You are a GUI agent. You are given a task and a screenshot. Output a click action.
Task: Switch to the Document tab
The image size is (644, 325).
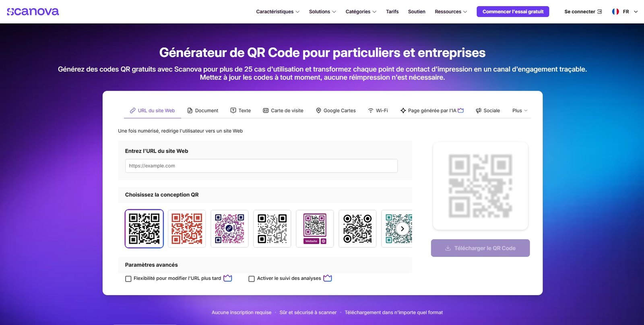pos(203,111)
